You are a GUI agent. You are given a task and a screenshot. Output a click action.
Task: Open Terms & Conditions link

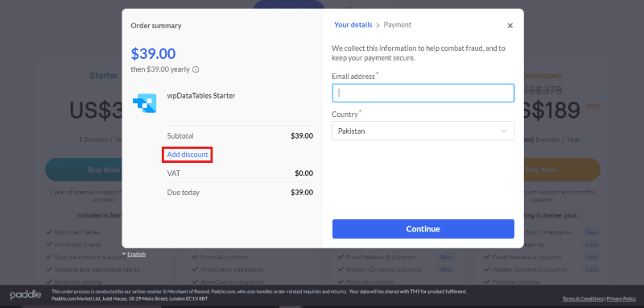click(583, 298)
